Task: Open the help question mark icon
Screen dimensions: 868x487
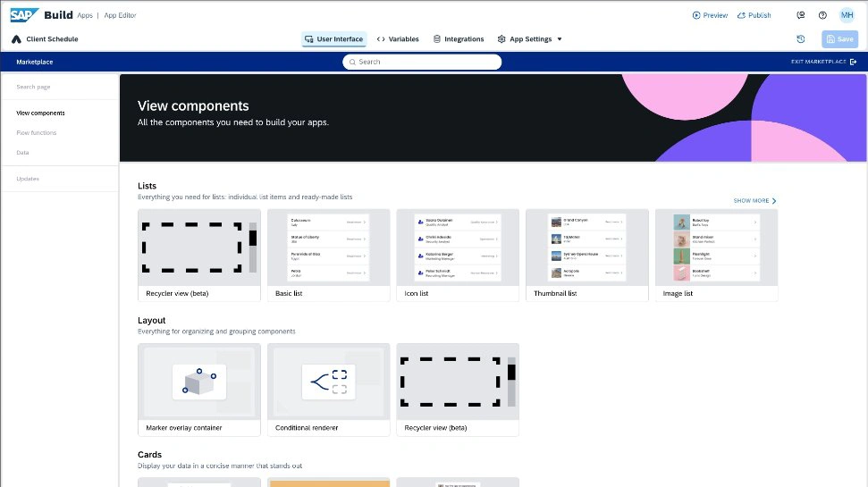Action: coord(822,15)
